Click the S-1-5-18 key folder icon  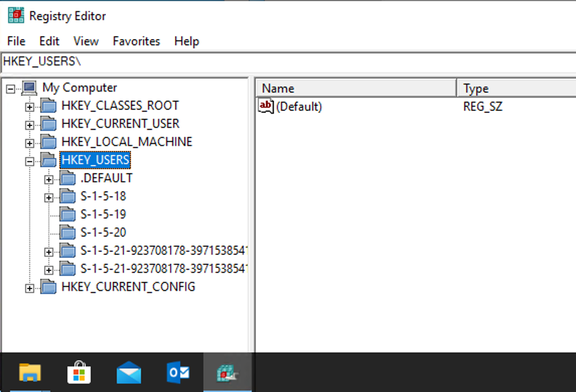[68, 196]
